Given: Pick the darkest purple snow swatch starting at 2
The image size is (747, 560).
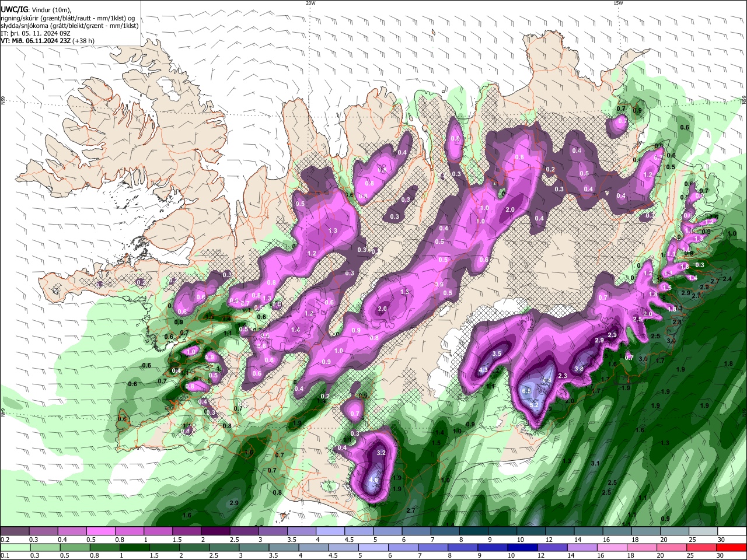Looking at the screenshot, I should click(215, 531).
